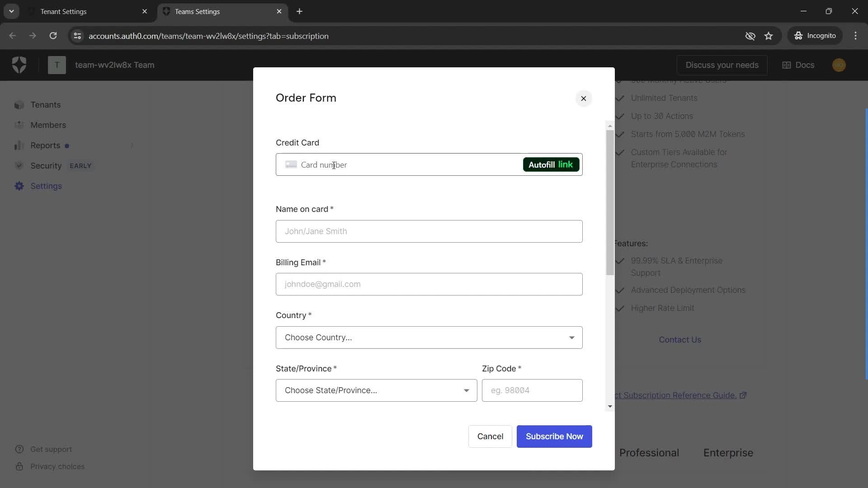Viewport: 868px width, 488px height.
Task: Click the Privacy choices lock icon
Action: pyautogui.click(x=19, y=467)
